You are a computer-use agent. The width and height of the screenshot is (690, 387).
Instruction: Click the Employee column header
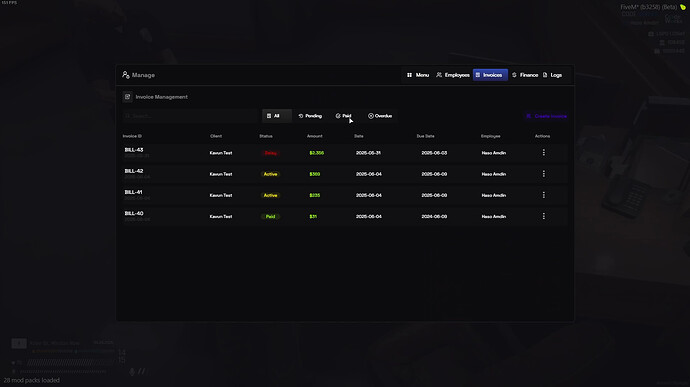[x=490, y=136]
